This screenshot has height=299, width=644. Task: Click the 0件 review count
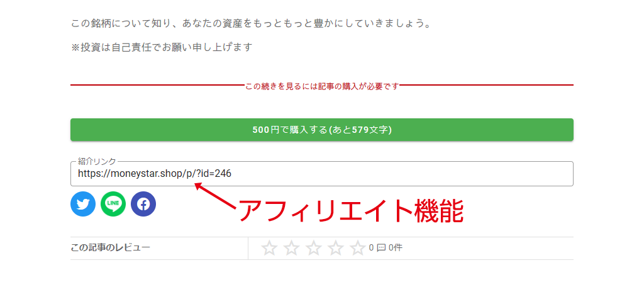tap(396, 248)
